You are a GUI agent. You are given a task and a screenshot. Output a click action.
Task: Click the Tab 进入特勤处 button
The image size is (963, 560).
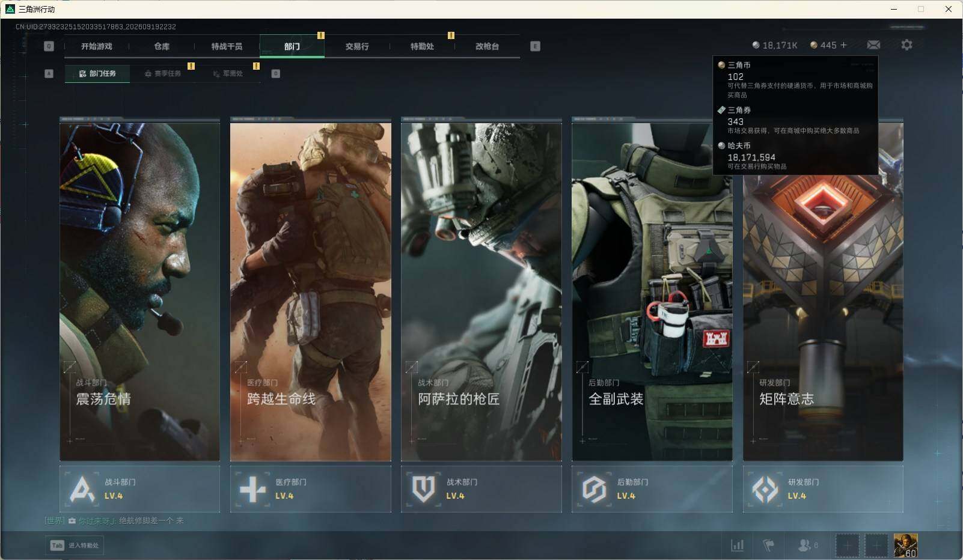pyautogui.click(x=75, y=545)
